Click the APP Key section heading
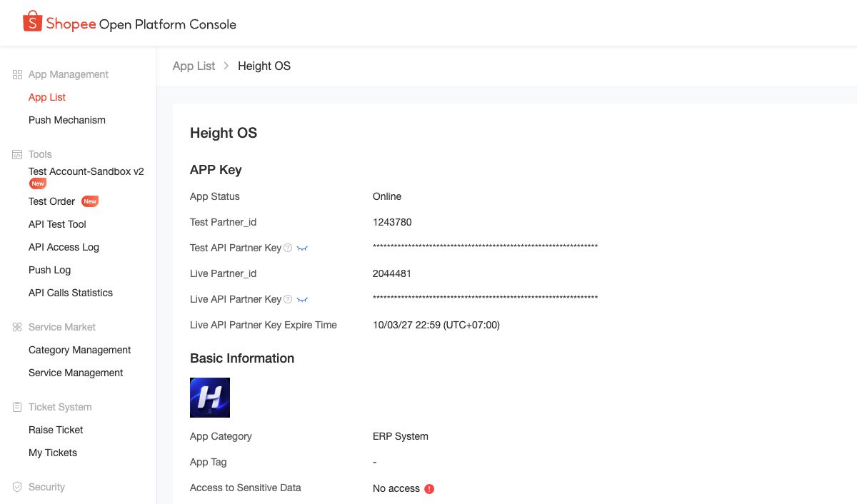The width and height of the screenshot is (857, 504). point(216,170)
